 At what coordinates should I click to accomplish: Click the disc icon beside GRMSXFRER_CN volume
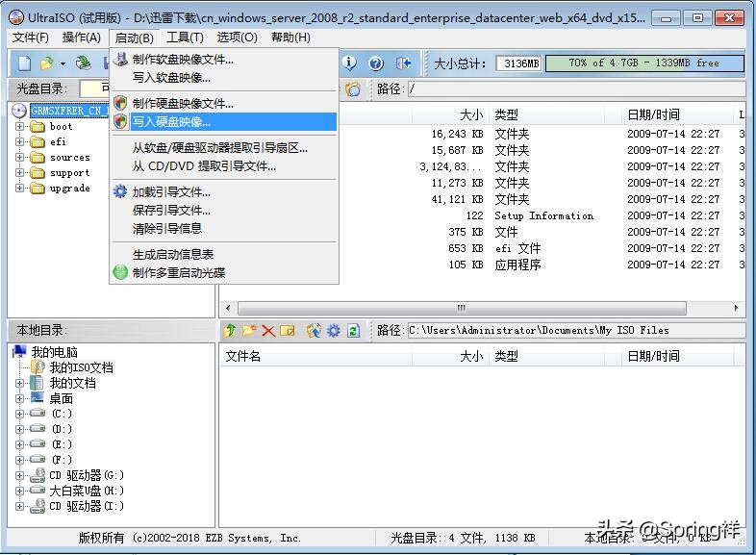19,111
